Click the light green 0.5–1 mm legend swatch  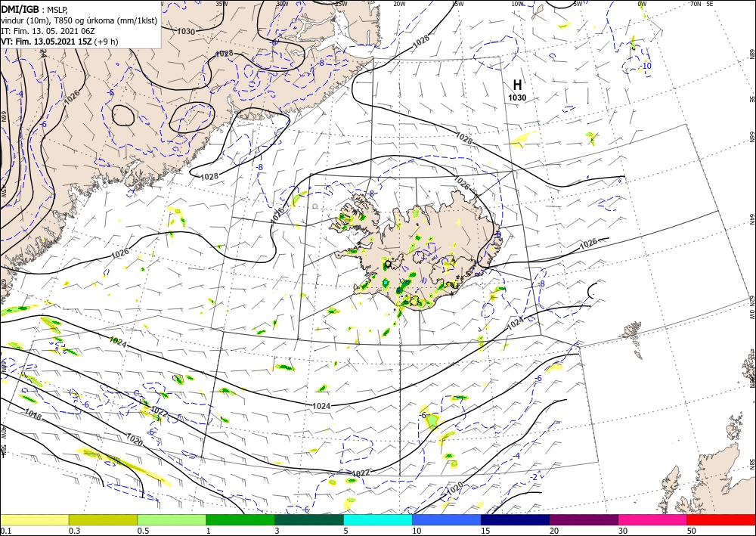172,519
